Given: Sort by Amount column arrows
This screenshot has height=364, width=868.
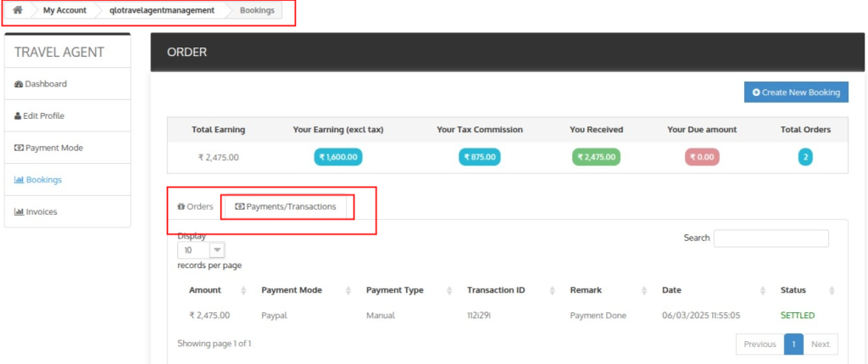Looking at the screenshot, I should point(243,290).
